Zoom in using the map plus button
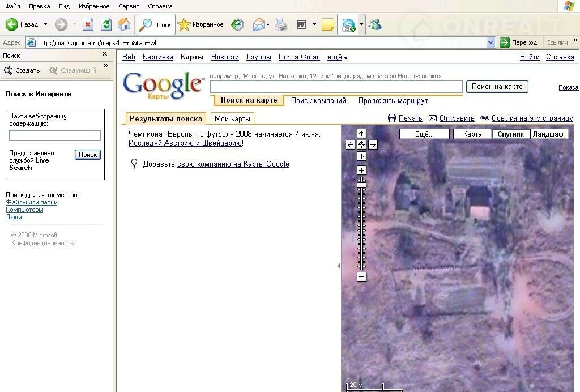Screen dimensions: 580x392 pyautogui.click(x=361, y=170)
